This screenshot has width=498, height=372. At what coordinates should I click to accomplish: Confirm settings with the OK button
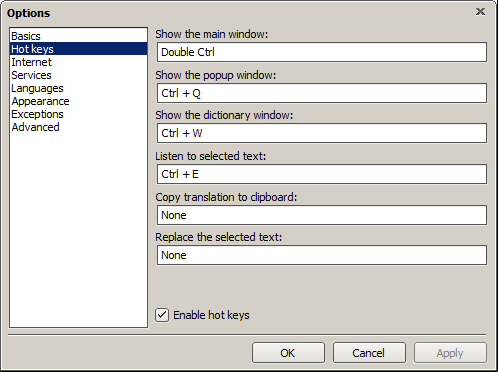[288, 353]
